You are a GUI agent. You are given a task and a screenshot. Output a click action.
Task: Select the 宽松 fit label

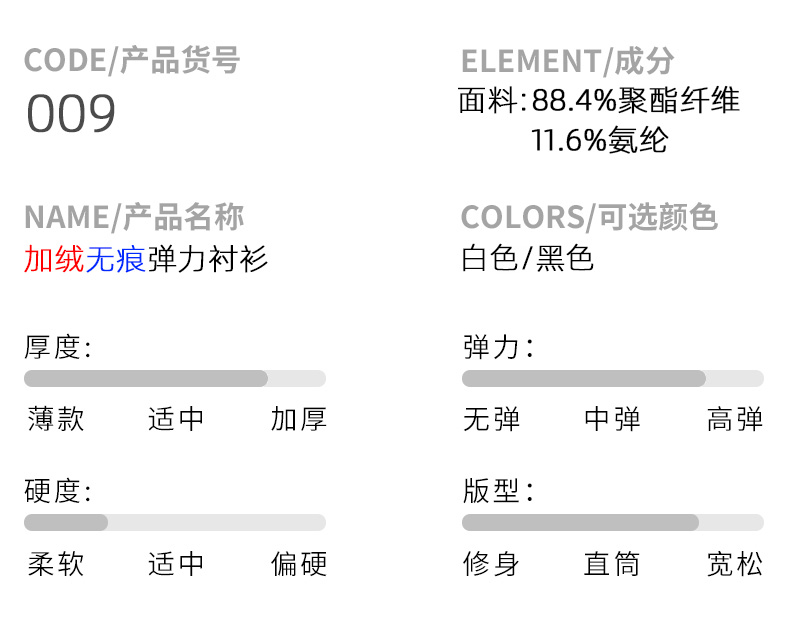(735, 564)
